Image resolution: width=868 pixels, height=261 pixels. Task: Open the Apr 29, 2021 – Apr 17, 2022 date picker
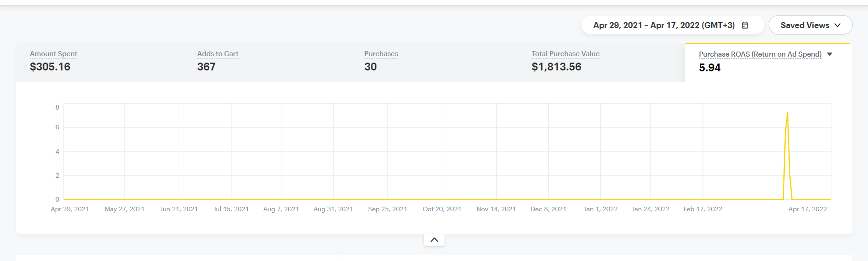coord(664,25)
